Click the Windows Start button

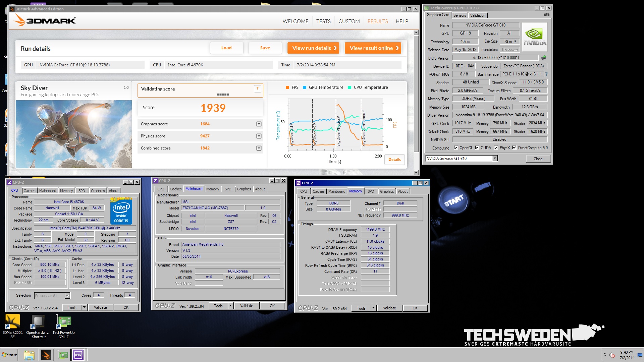point(9,355)
